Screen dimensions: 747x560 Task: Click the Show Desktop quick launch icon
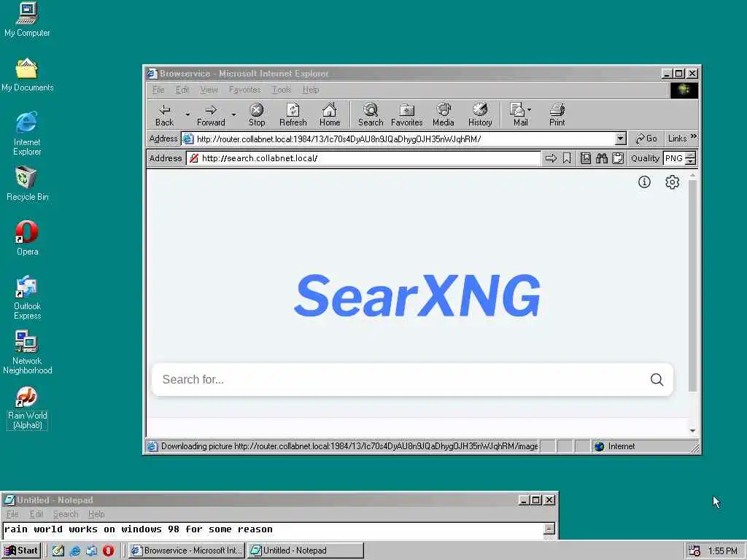click(x=58, y=551)
